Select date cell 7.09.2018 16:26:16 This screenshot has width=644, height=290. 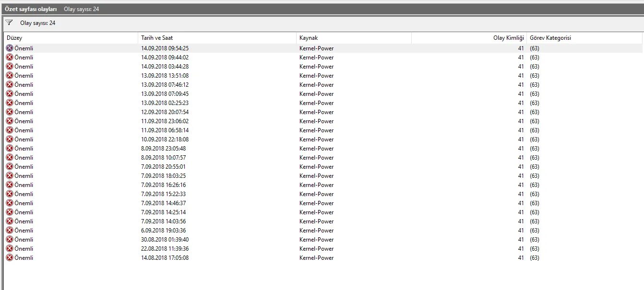point(163,185)
